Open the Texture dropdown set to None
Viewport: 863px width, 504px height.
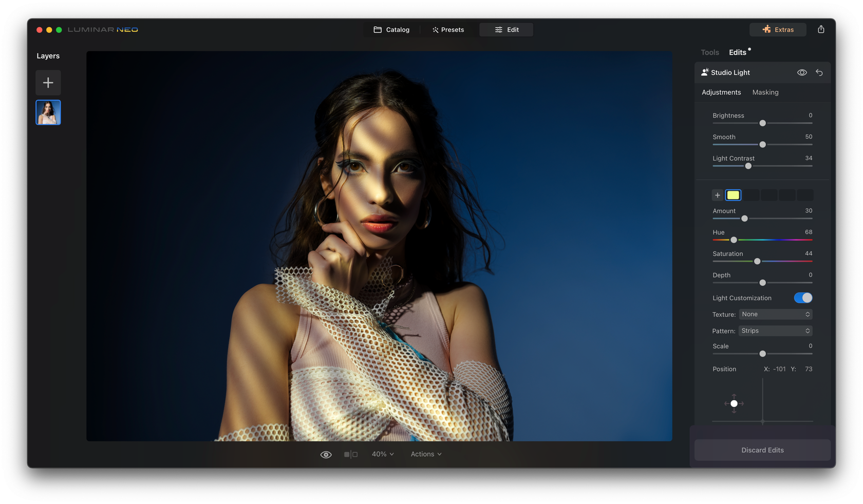[775, 314]
